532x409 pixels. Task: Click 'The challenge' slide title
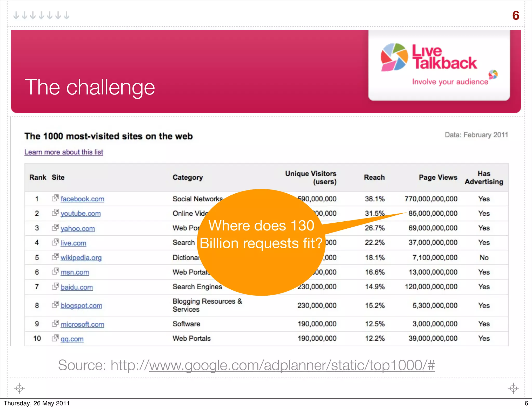coord(90,87)
